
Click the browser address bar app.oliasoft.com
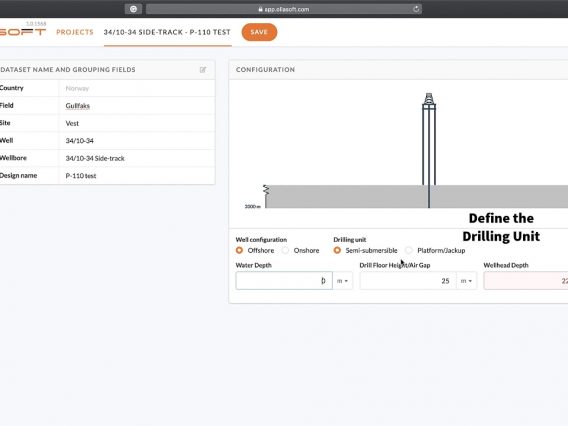tap(284, 9)
